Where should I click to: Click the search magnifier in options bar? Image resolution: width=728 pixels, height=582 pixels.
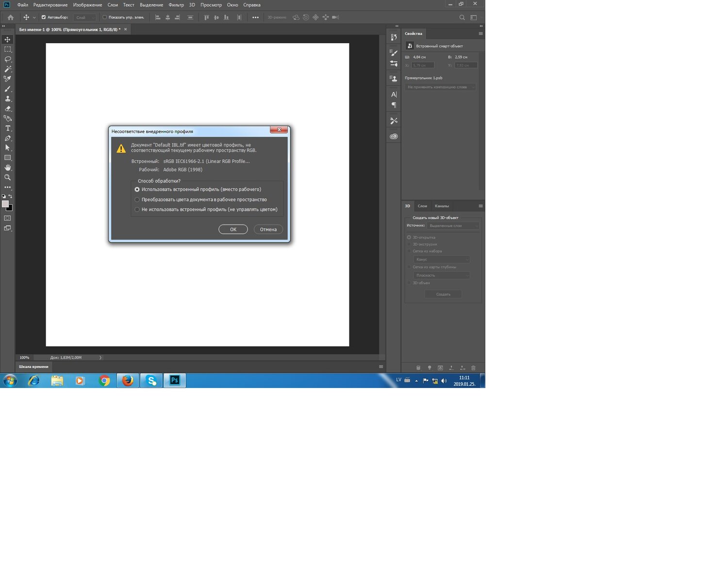pos(462,17)
